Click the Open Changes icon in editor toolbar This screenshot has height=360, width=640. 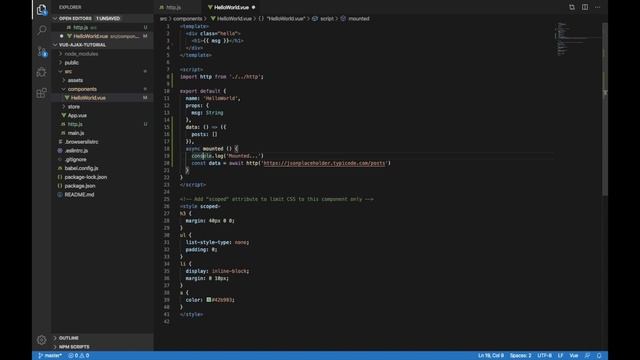click(572, 7)
